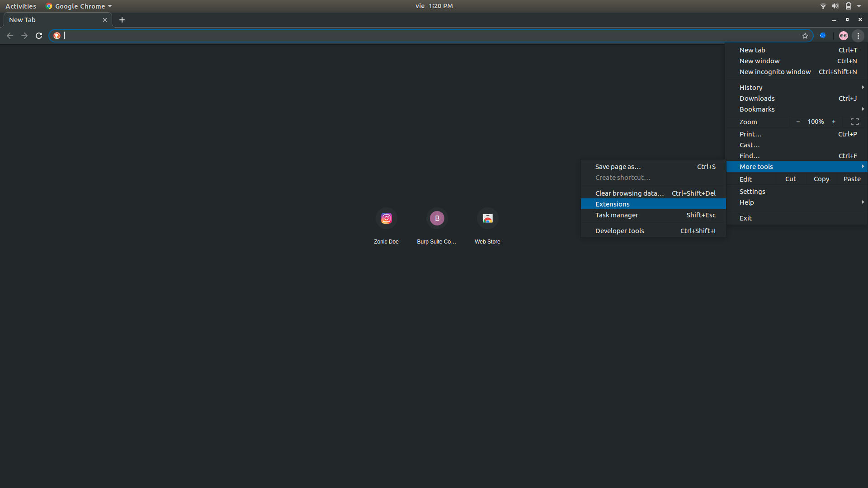Click the reload page icon
Screen dimensions: 868x488
point(39,36)
